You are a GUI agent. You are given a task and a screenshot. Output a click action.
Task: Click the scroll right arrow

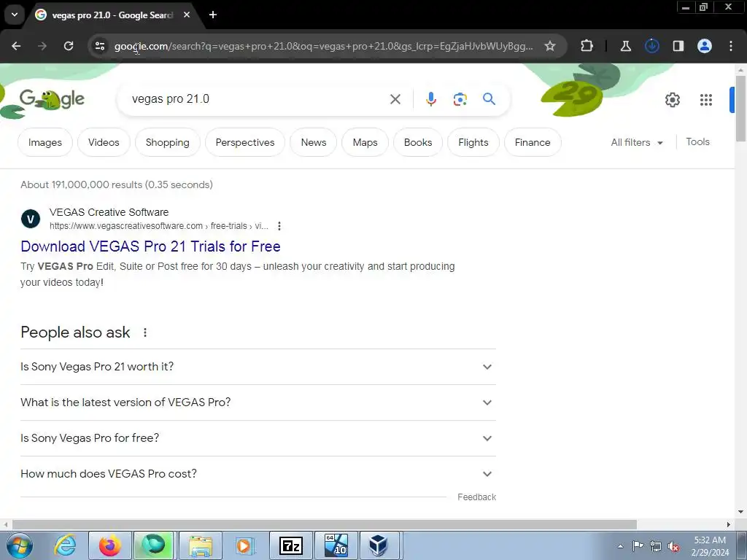tap(729, 525)
